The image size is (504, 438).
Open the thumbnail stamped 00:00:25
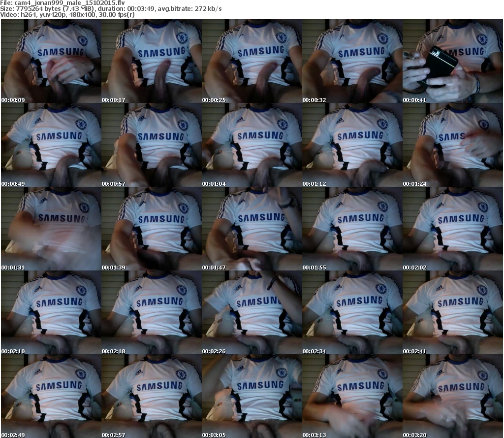point(252,61)
